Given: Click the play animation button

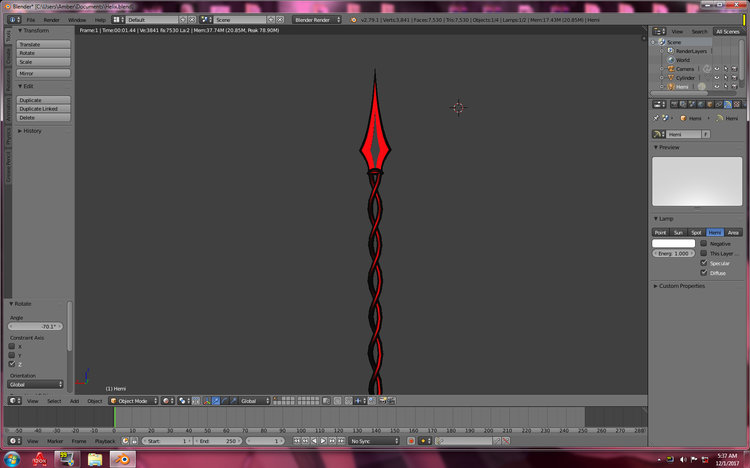Looking at the screenshot, I should [x=323, y=441].
